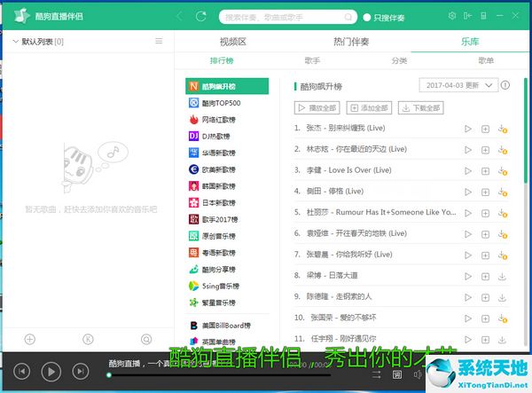Go back using the left arrow icon
This screenshot has height=393, width=532.
180,16
